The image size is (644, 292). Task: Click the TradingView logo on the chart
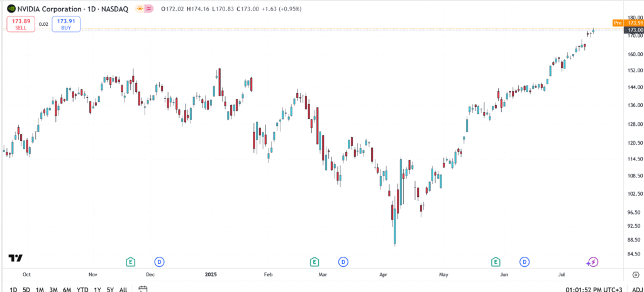pos(16,258)
